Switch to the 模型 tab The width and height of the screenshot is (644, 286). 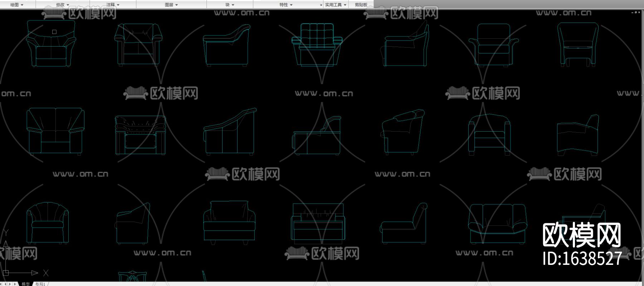coord(26,284)
